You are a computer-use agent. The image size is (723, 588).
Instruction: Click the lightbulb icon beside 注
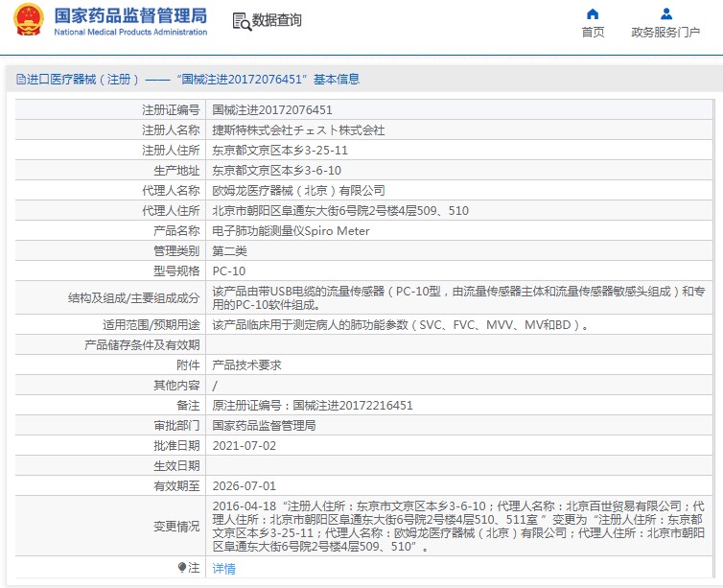click(x=181, y=568)
